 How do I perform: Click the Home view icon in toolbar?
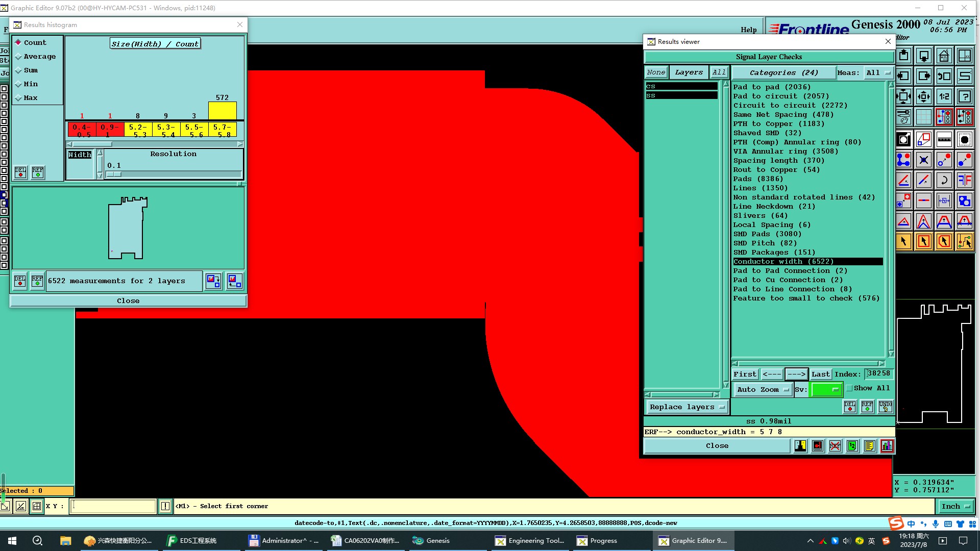click(x=944, y=56)
